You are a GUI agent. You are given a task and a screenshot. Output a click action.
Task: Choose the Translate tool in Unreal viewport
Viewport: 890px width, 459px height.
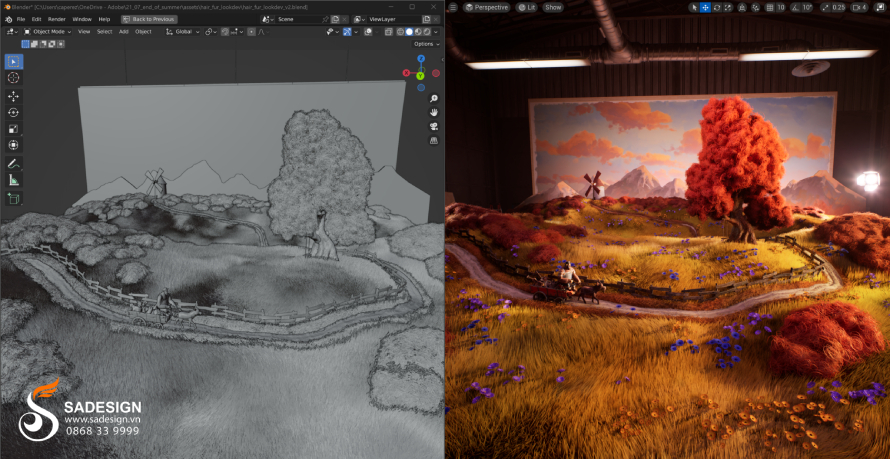705,7
